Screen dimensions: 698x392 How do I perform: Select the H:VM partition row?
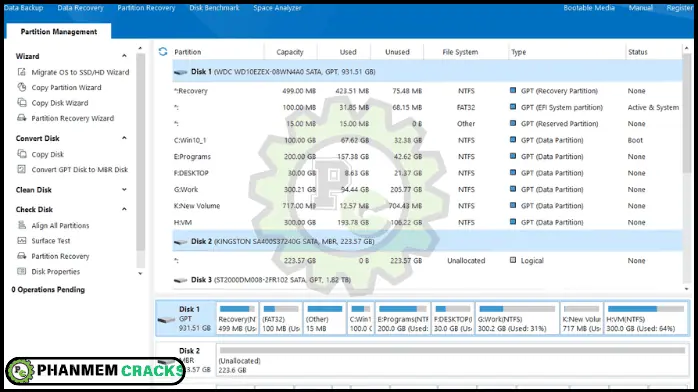tap(427, 222)
